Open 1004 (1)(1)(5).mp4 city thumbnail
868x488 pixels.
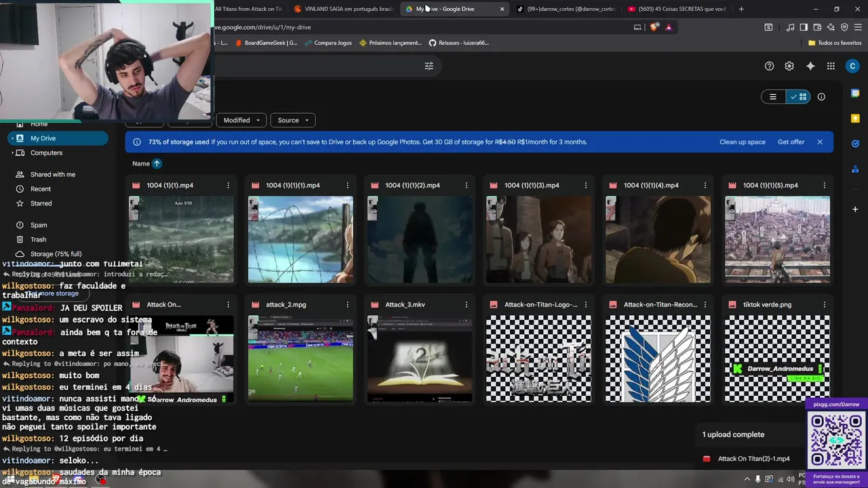click(777, 239)
